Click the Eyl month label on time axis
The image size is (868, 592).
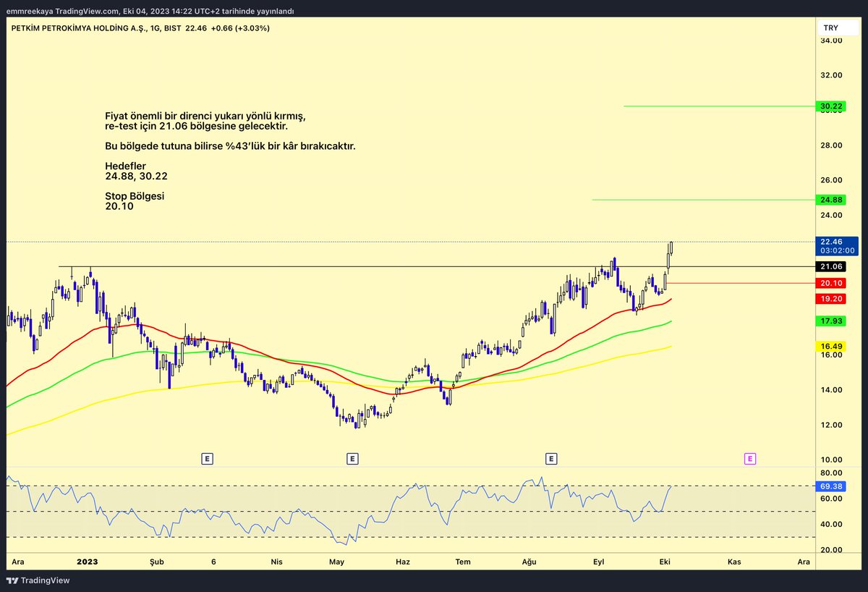tap(598, 562)
